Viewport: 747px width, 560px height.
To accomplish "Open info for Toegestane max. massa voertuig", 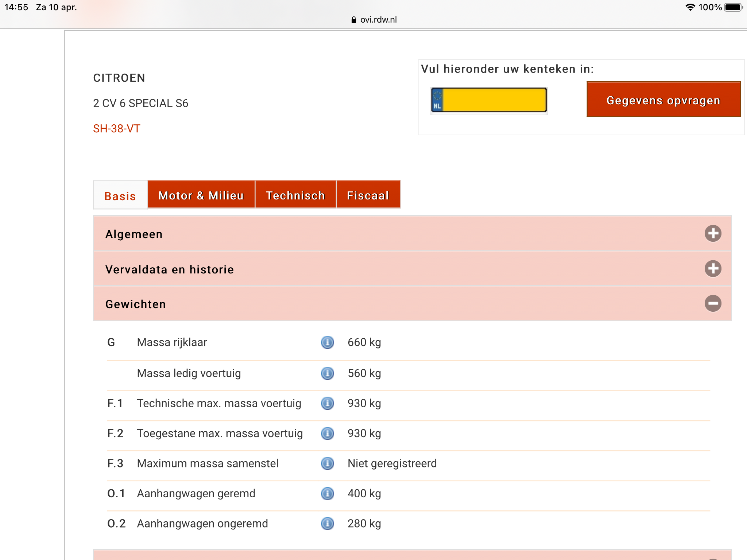I will (327, 433).
